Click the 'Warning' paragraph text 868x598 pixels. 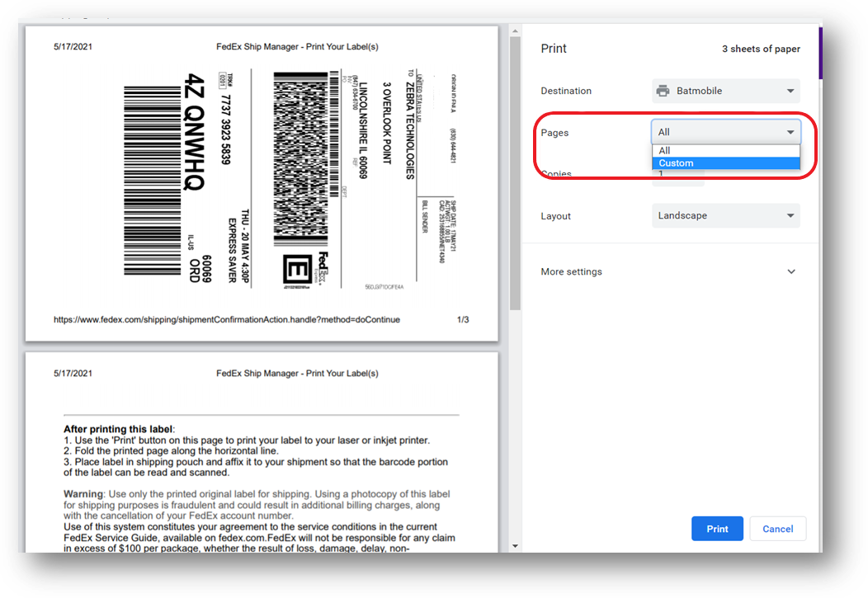coord(257,505)
